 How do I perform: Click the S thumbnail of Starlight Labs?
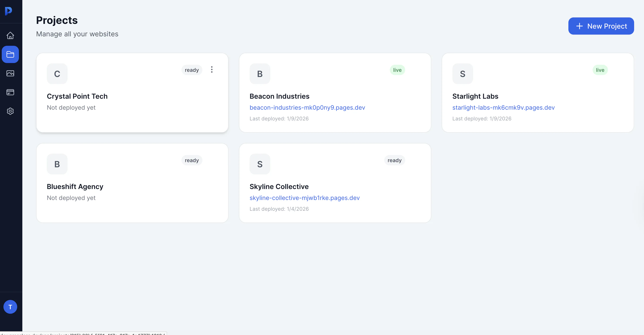click(462, 74)
